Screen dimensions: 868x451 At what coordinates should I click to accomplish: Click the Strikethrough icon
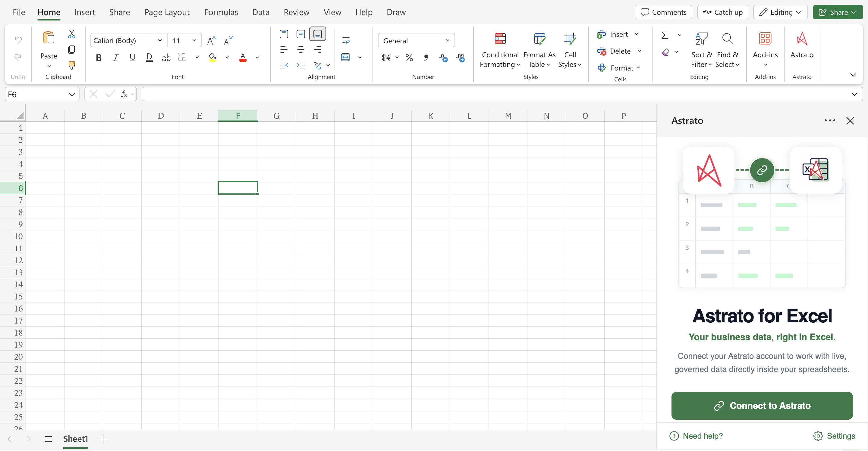(166, 58)
